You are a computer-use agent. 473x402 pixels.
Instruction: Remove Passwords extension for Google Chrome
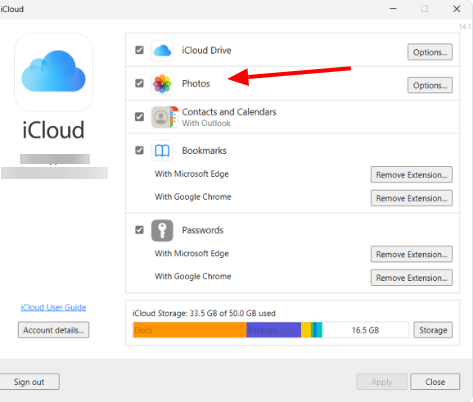tap(412, 278)
